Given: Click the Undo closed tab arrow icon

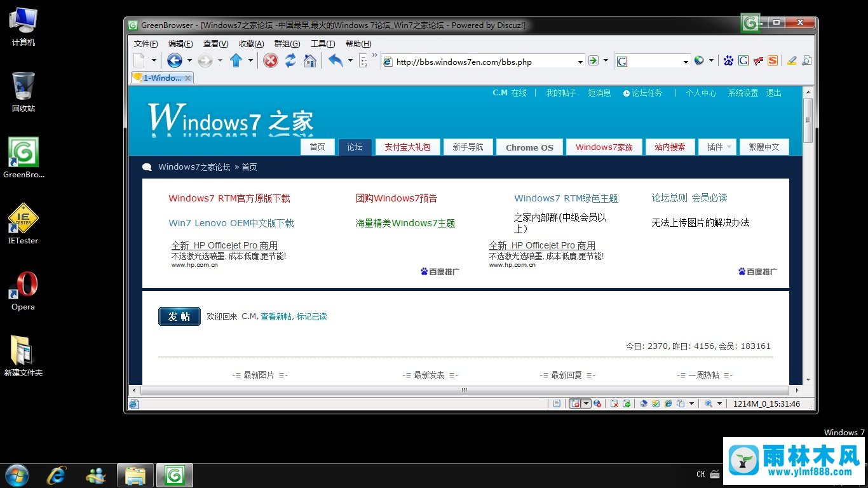Looking at the screenshot, I should point(336,60).
